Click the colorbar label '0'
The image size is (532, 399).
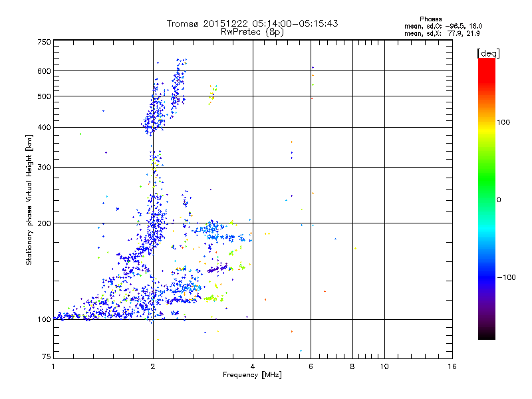499,200
